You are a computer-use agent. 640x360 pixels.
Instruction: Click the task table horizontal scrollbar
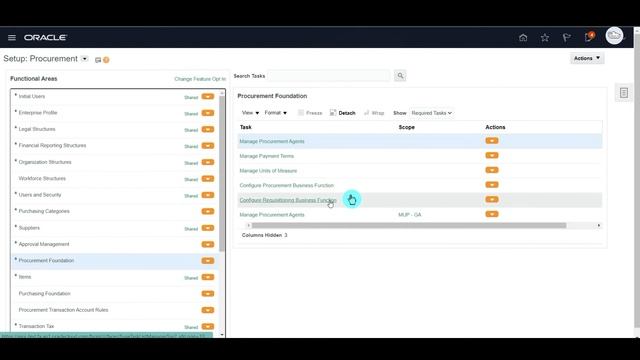[409, 225]
